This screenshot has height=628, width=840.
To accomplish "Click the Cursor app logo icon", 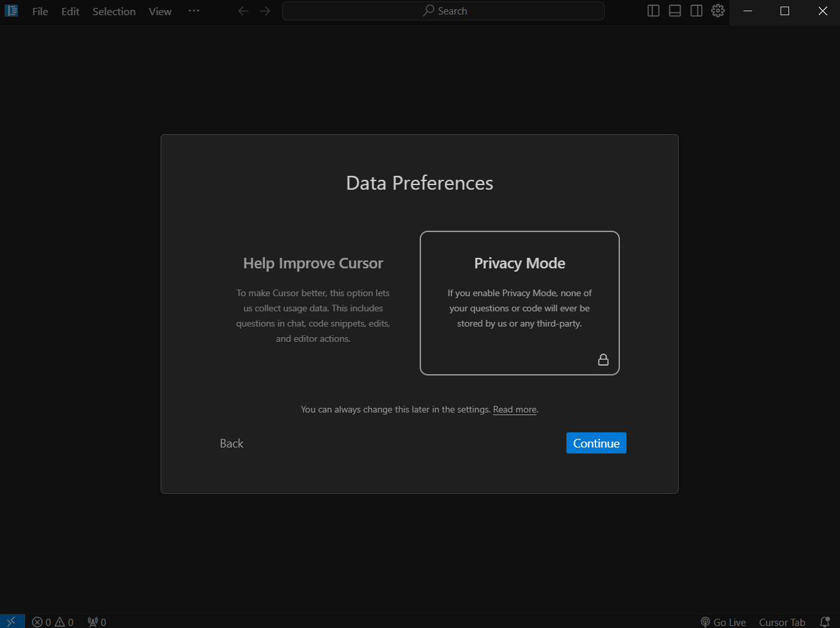I will (x=11, y=11).
